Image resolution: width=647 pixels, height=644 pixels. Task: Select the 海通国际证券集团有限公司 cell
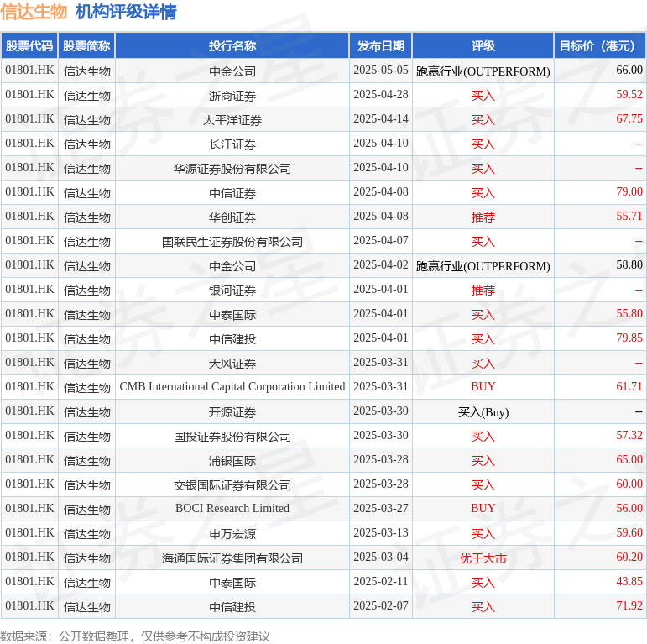[232, 558]
